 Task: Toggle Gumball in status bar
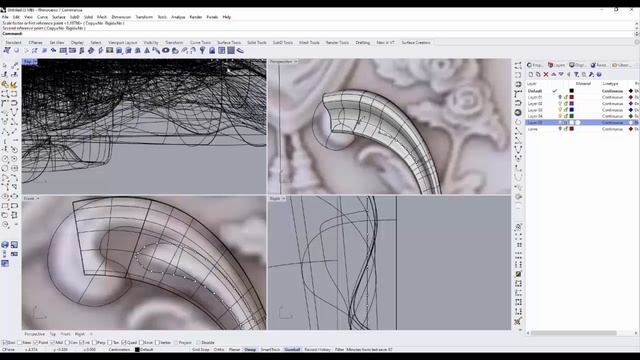(x=292, y=350)
